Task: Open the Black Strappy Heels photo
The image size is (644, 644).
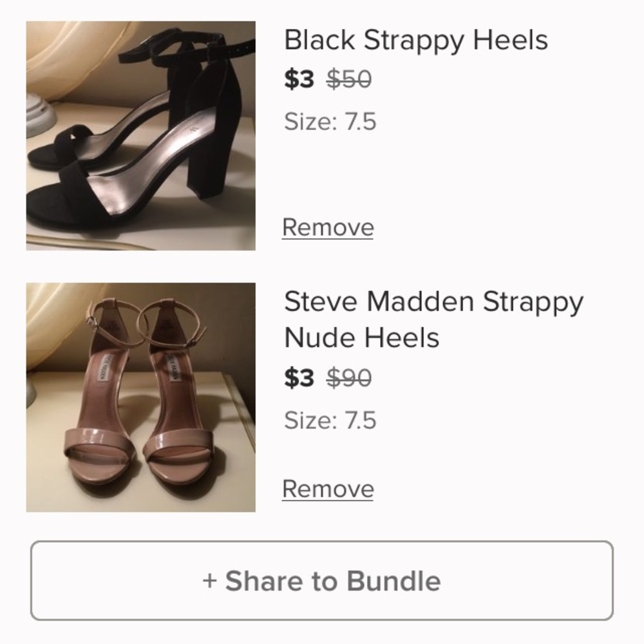Action: pyautogui.click(x=140, y=135)
